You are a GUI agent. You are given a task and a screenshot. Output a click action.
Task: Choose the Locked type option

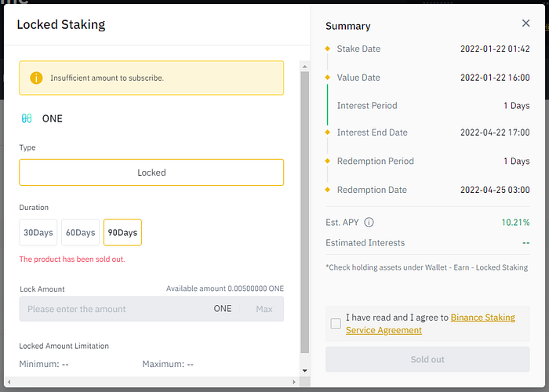151,172
